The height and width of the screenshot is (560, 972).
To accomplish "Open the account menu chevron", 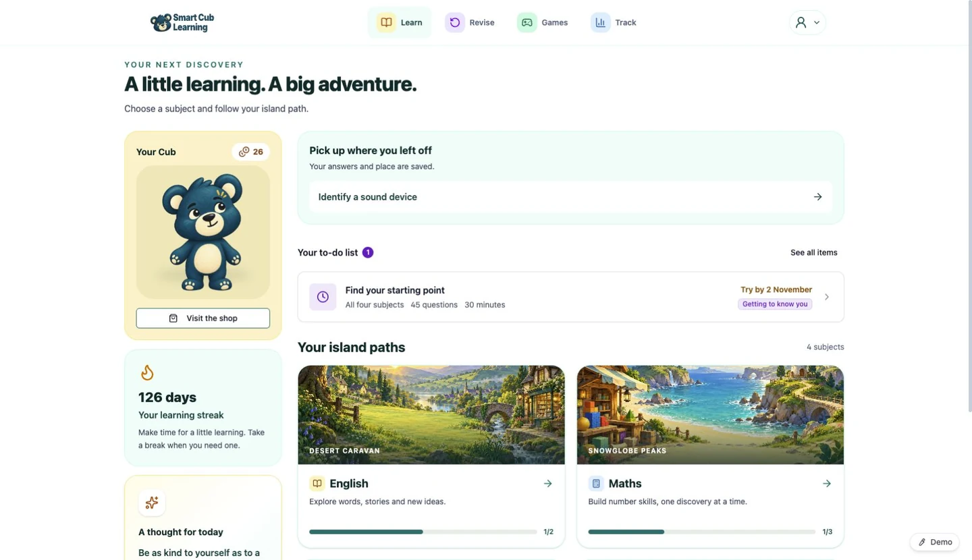I will click(x=817, y=23).
